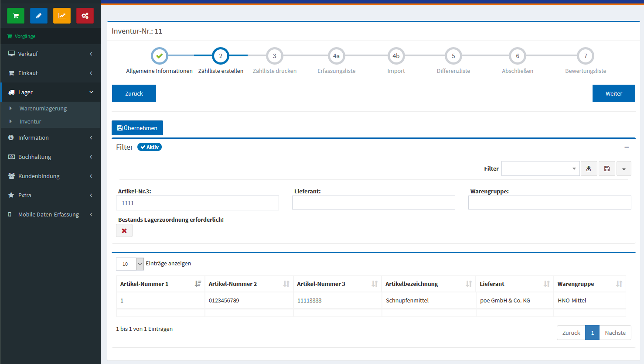Click the green shopping cart icon

[x=16, y=16]
